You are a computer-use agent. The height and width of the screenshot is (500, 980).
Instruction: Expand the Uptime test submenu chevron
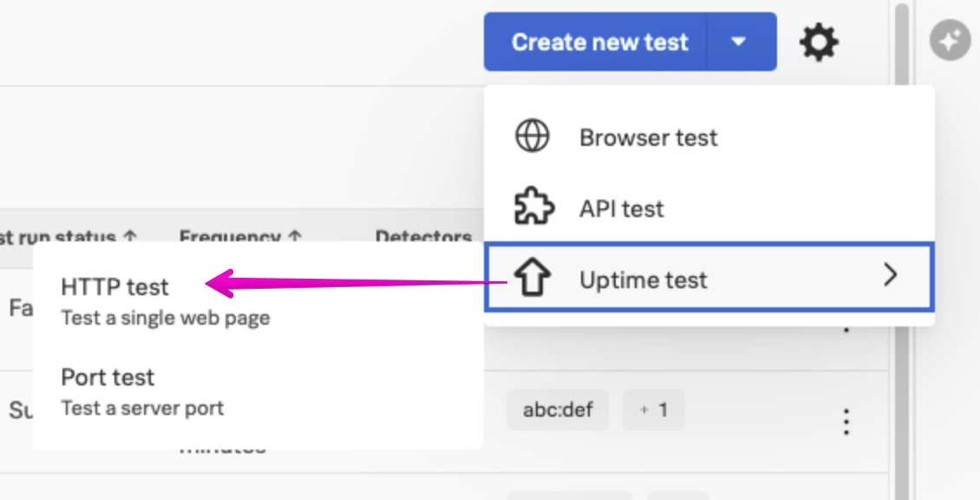coord(890,277)
